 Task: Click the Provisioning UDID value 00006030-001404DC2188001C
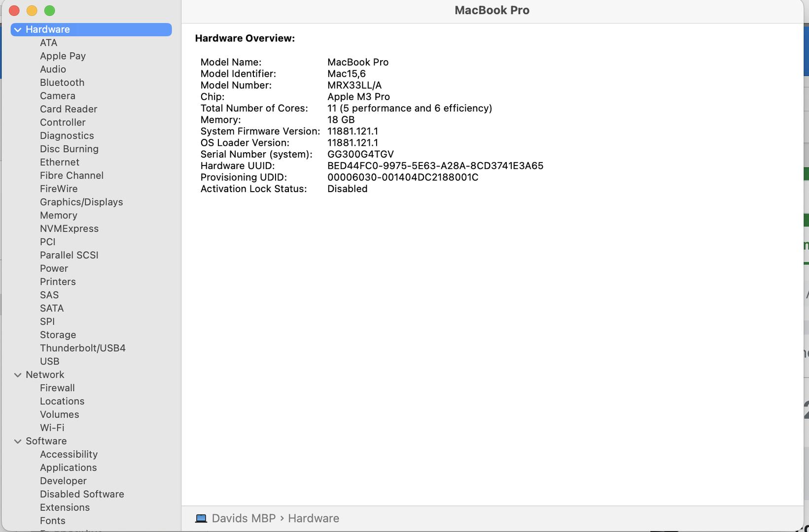tap(403, 178)
